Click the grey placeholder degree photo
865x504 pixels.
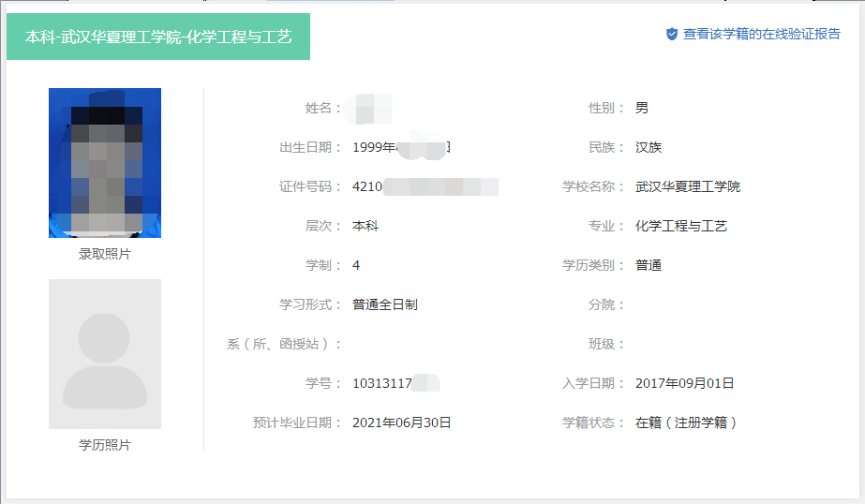[105, 354]
